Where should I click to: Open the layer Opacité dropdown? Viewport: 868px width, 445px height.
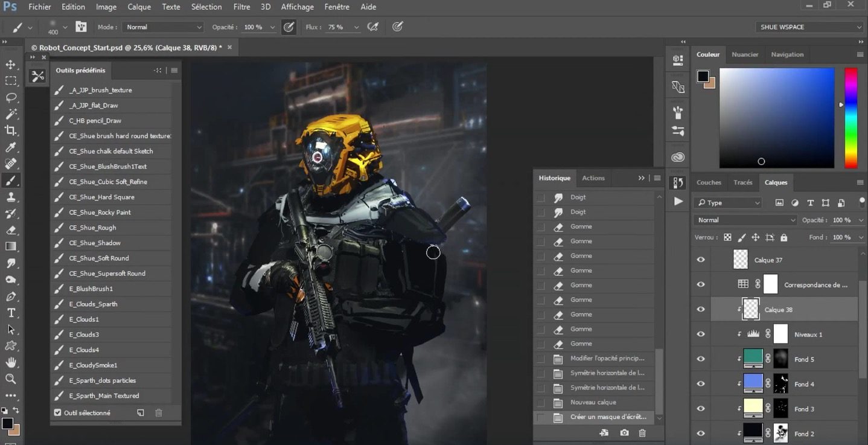[860, 220]
